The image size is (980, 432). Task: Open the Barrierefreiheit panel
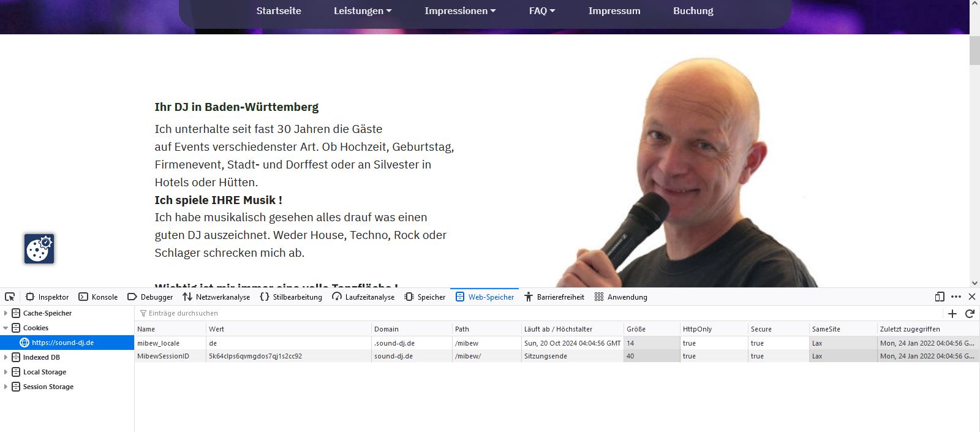point(554,297)
